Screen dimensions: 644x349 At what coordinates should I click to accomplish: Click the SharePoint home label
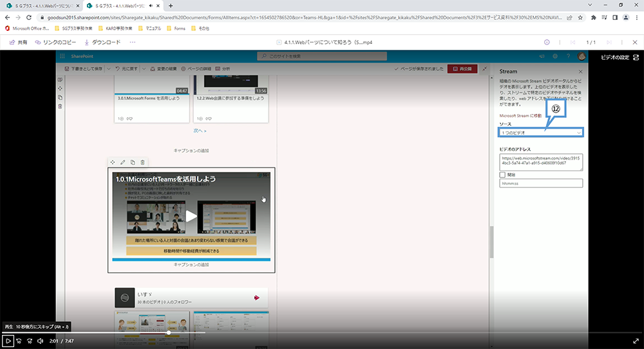click(x=82, y=56)
